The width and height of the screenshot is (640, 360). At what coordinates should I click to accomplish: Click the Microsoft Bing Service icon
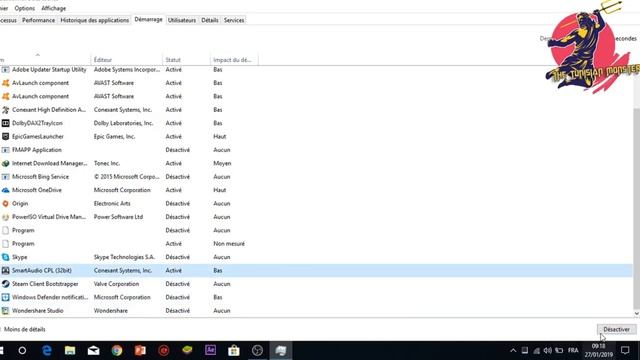pyautogui.click(x=5, y=177)
